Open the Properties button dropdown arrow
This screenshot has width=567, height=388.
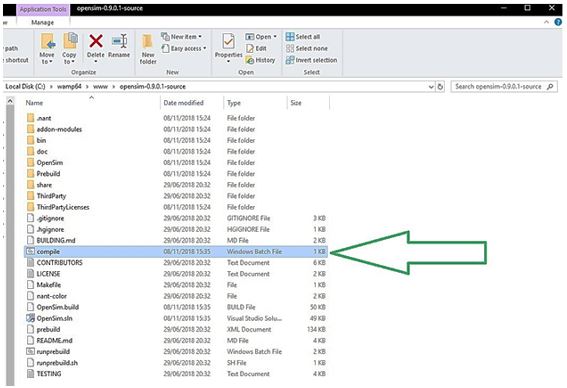click(x=228, y=62)
